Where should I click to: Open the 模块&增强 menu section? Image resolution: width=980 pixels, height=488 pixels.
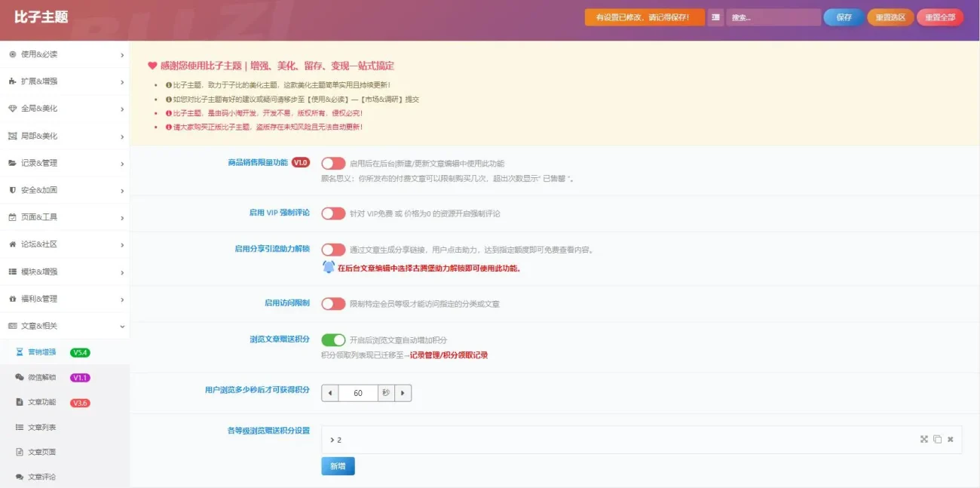coord(65,272)
